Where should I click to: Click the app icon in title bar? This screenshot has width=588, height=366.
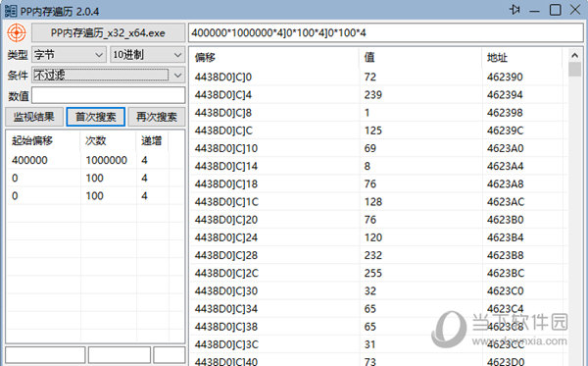click(10, 11)
